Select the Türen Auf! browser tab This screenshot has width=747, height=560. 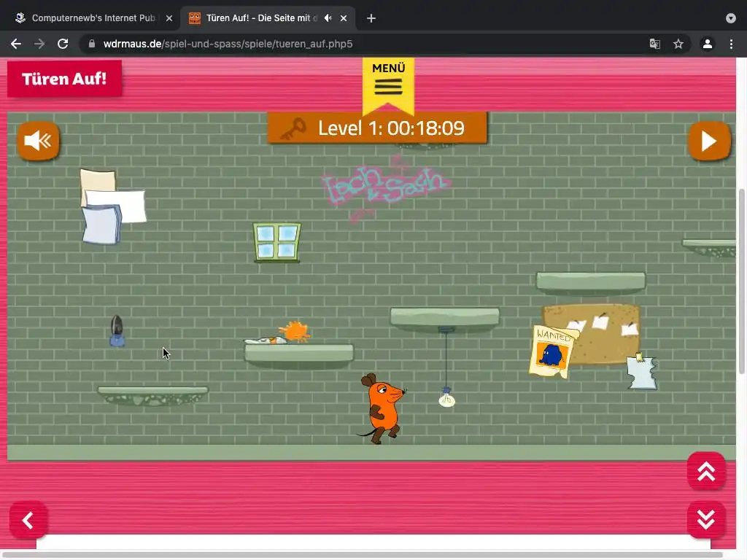tap(260, 18)
